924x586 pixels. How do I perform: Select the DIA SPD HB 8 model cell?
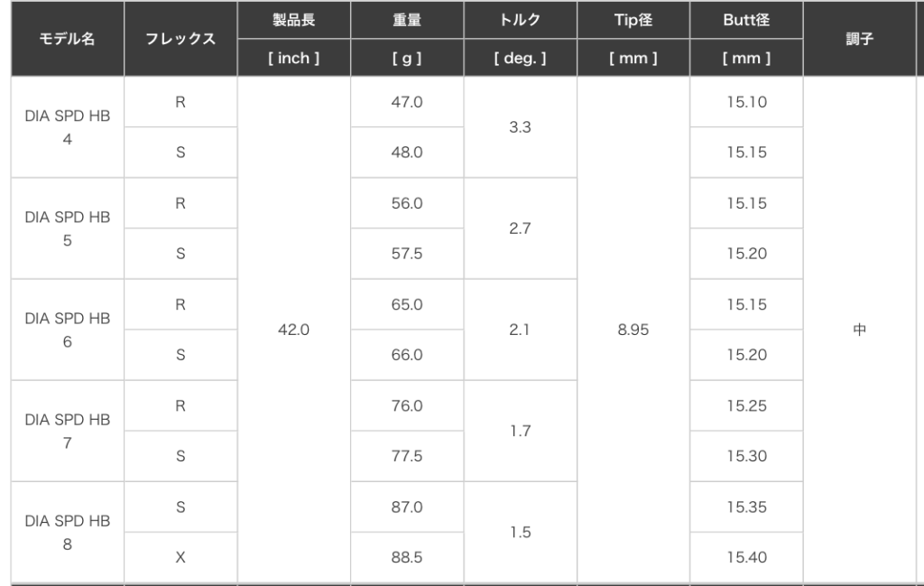[67, 533]
